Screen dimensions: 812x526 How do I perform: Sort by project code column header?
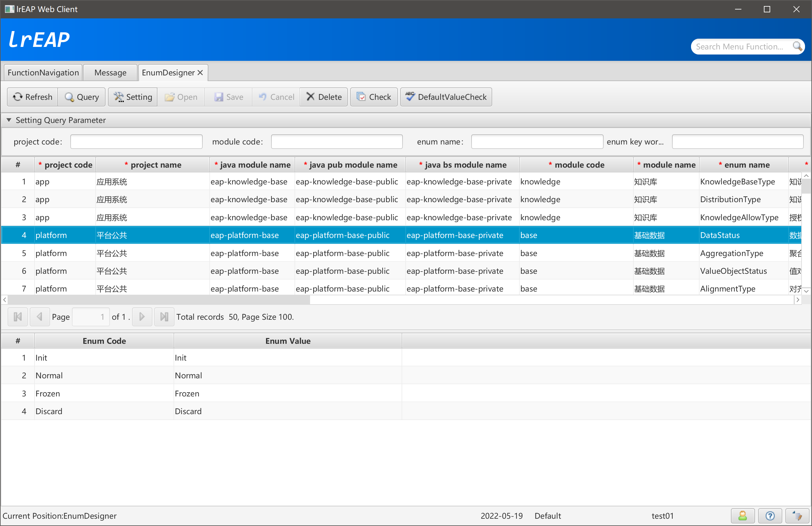pos(65,165)
